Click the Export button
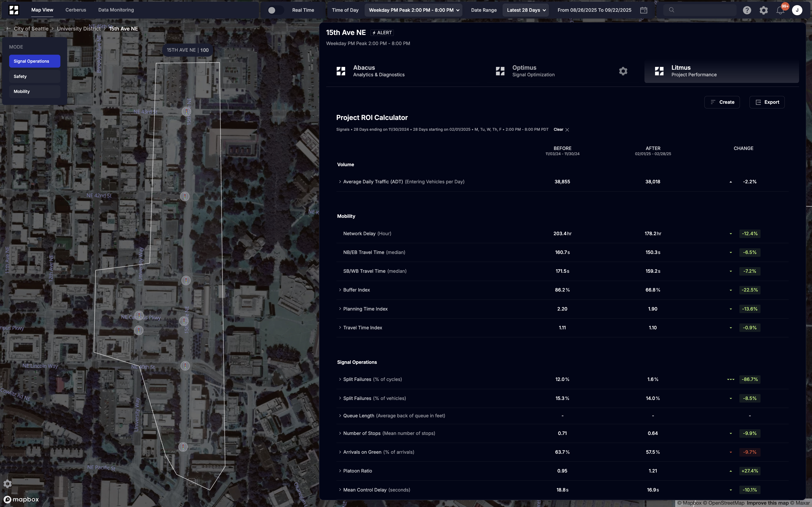 [x=767, y=102]
